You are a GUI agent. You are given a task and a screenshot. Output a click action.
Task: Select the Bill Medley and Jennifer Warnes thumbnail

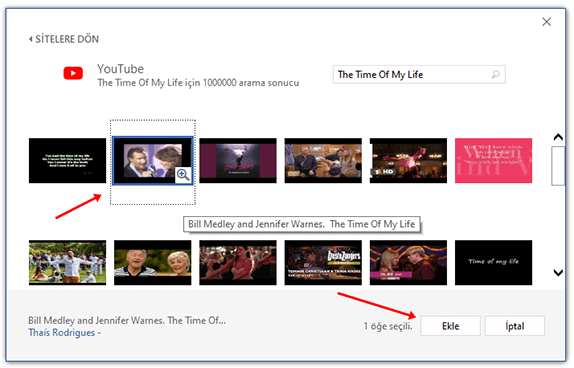pos(152,160)
